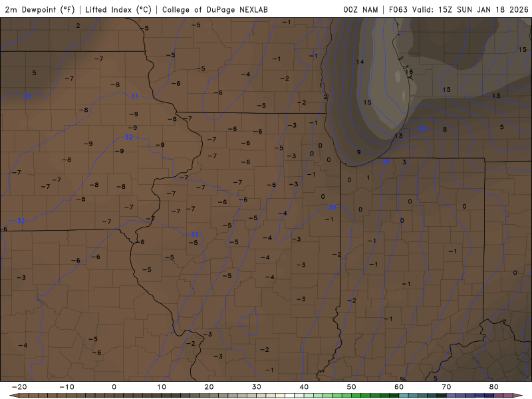The height and width of the screenshot is (399, 532).
Task: Click the blue '29' dewpoint contour label
Action: pyautogui.click(x=386, y=162)
